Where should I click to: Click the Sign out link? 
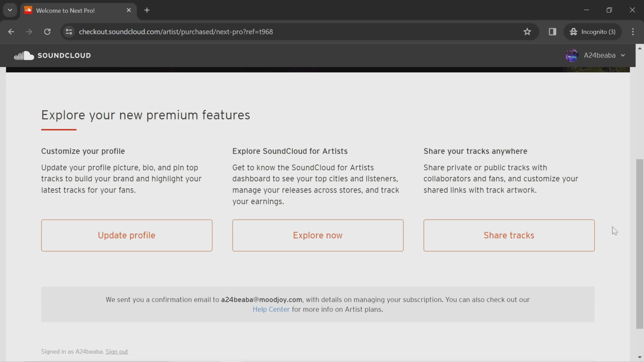(x=117, y=351)
